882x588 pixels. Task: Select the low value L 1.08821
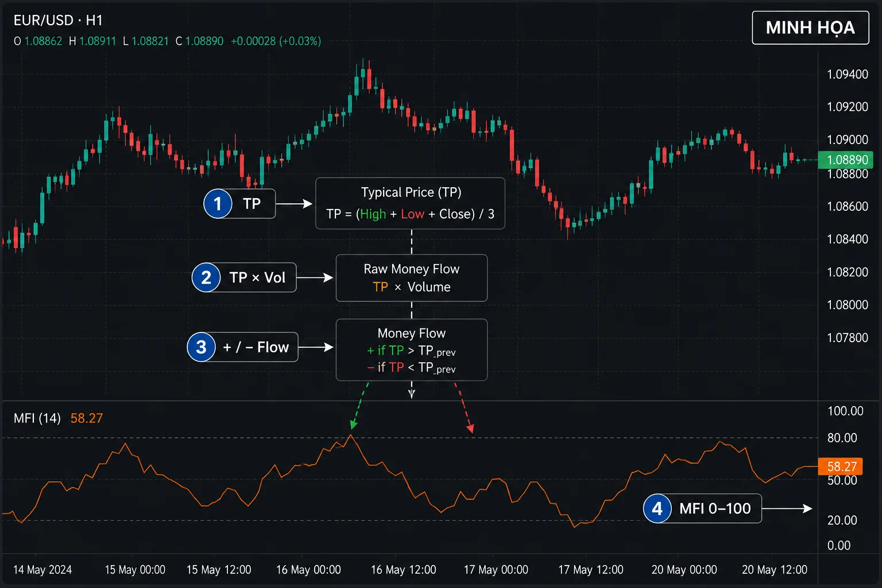click(x=146, y=41)
